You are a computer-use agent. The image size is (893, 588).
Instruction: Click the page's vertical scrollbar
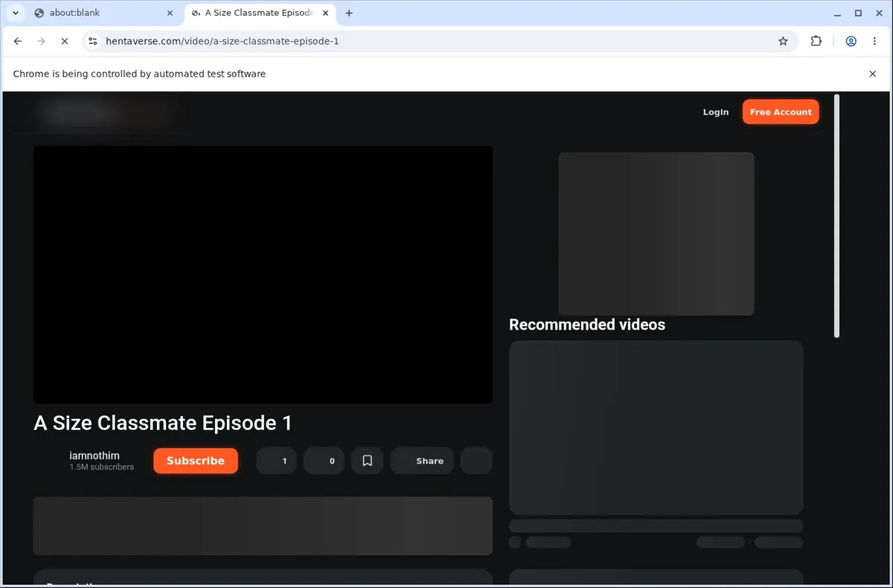click(836, 216)
